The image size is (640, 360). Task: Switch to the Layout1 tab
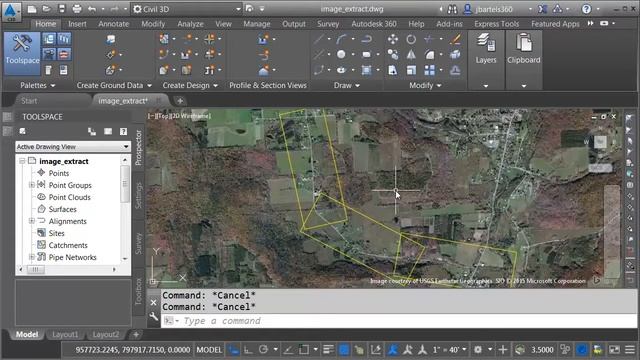point(65,335)
